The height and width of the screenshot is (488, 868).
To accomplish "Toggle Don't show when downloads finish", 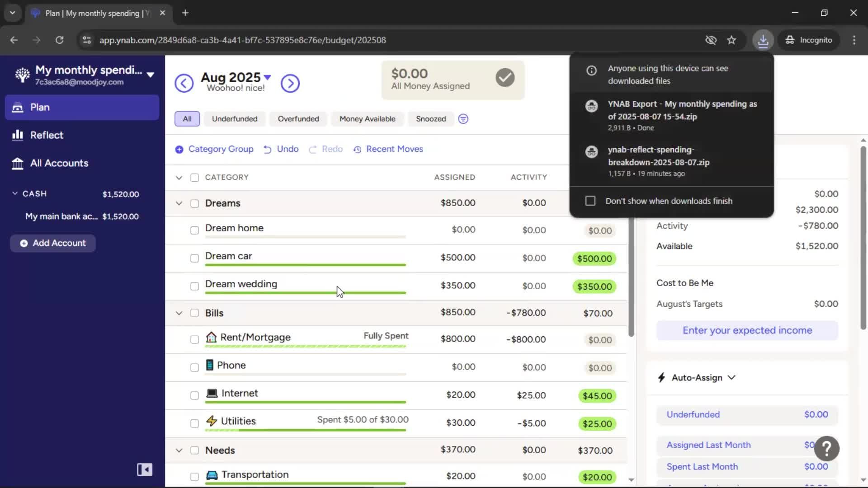I will point(590,201).
